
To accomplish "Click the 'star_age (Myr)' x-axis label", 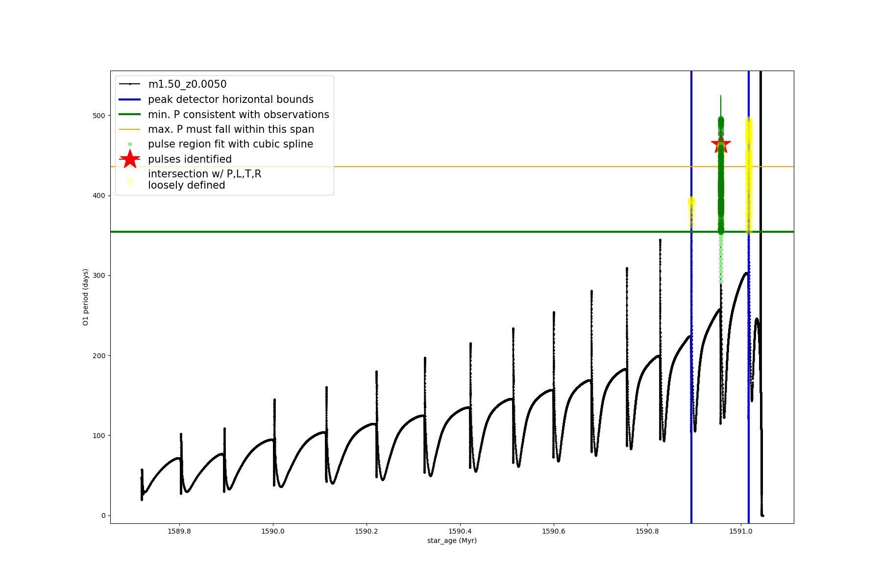I will (452, 540).
